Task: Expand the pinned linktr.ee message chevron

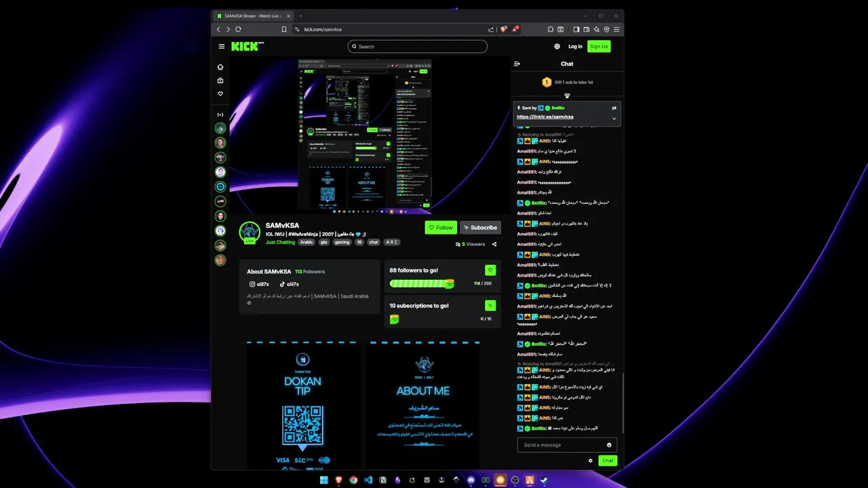Action: pyautogui.click(x=614, y=119)
